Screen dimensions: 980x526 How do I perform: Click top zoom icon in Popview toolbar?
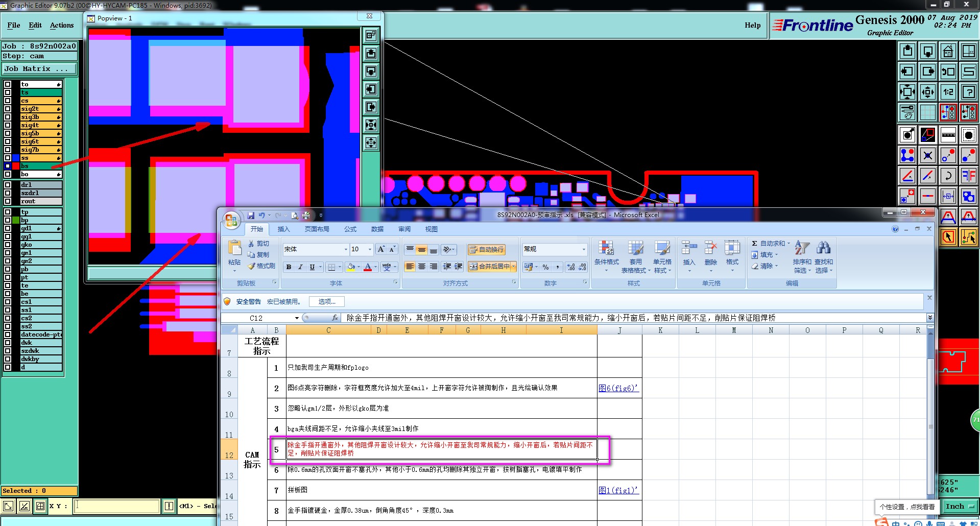pyautogui.click(x=371, y=35)
